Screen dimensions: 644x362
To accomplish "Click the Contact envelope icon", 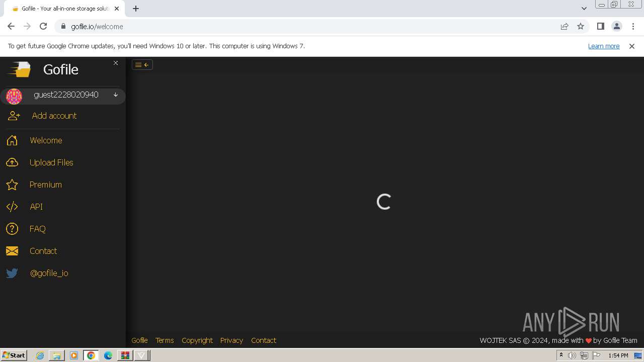I will click(12, 251).
